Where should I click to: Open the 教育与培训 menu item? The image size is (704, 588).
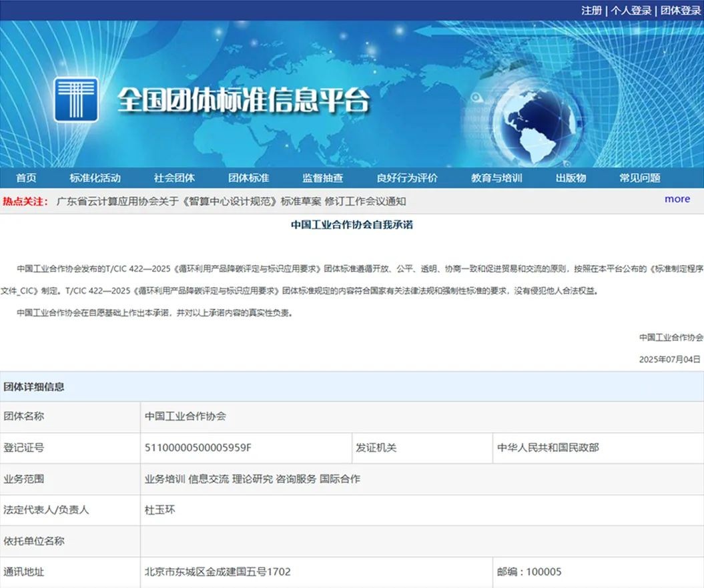(496, 178)
